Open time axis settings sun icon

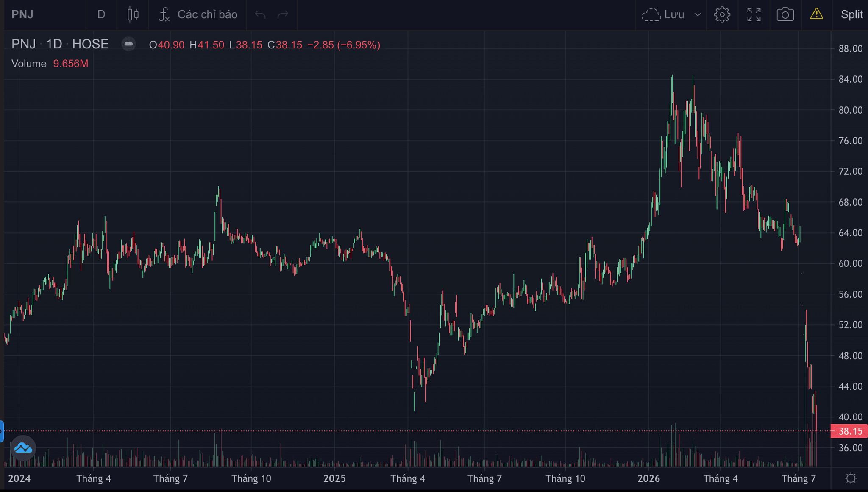[850, 478]
